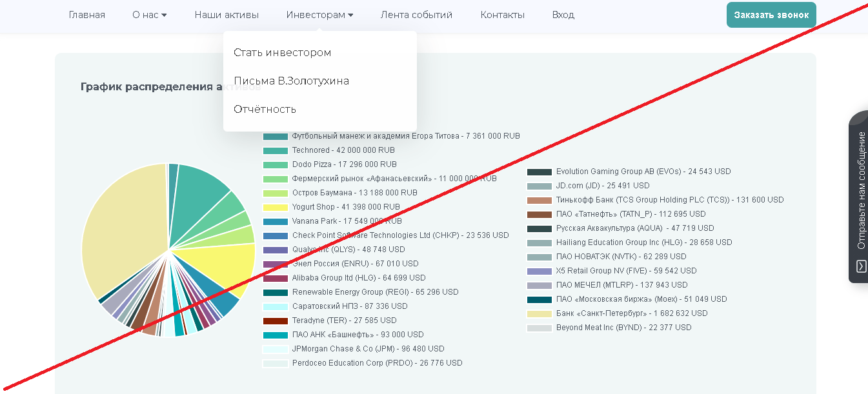Image resolution: width=868 pixels, height=394 pixels.
Task: Toggle ПАО НОВАТЭК (NVTK) legend swatch
Action: click(x=540, y=257)
